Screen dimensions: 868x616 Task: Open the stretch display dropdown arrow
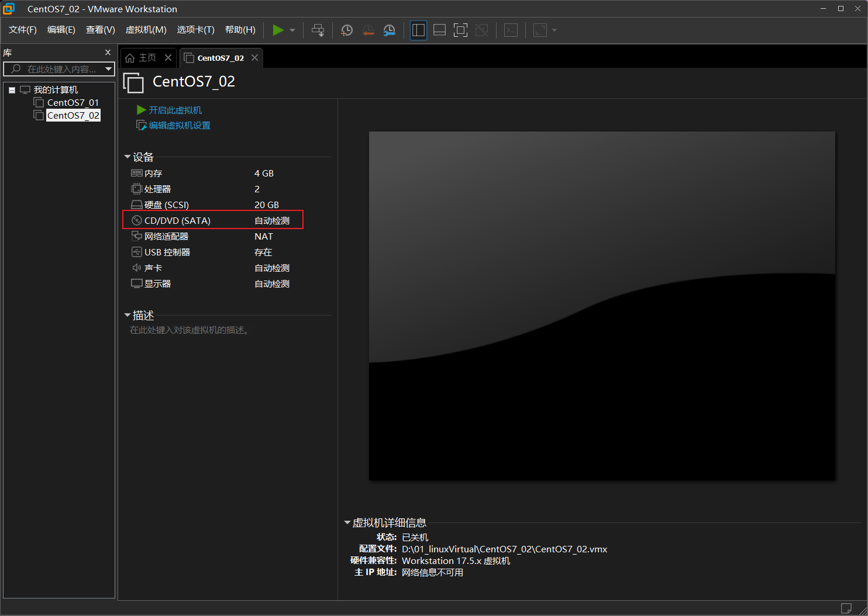(x=554, y=30)
